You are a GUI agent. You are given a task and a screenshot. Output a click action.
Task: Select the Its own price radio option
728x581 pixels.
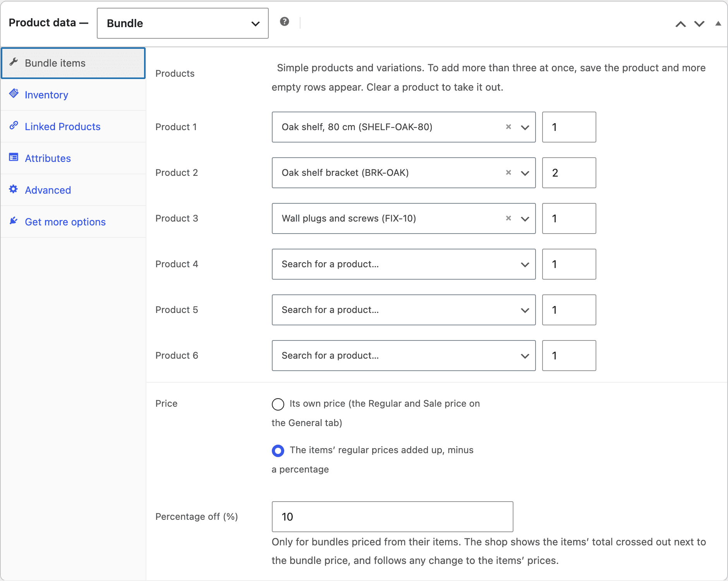click(x=278, y=404)
